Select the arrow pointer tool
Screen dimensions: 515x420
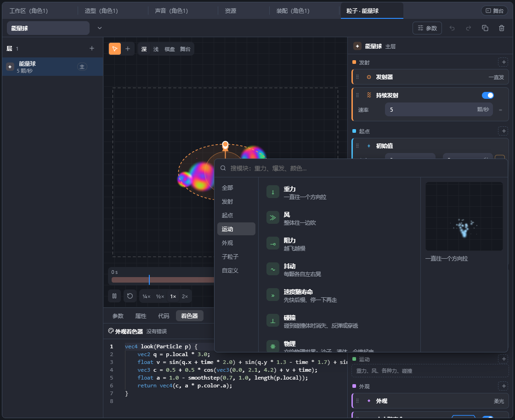pyautogui.click(x=115, y=49)
